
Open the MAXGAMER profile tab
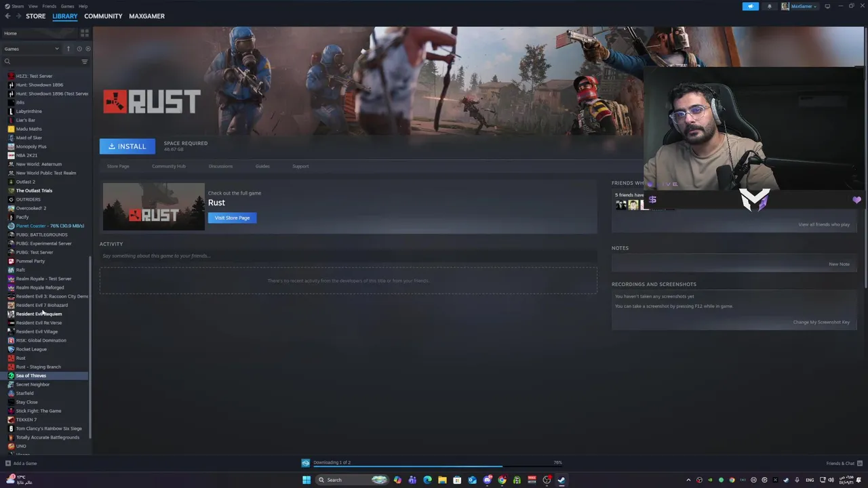tap(146, 16)
